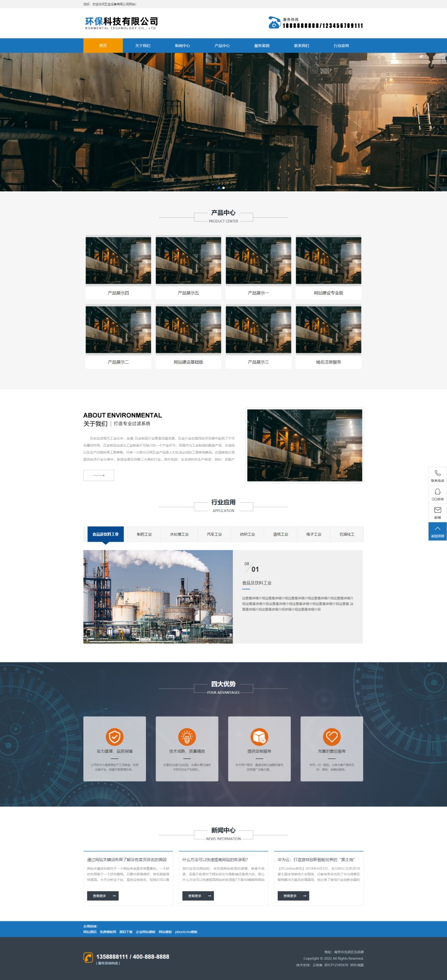The height and width of the screenshot is (980, 447).
Task: Click the lightbulb technology advantage icon
Action: (187, 736)
